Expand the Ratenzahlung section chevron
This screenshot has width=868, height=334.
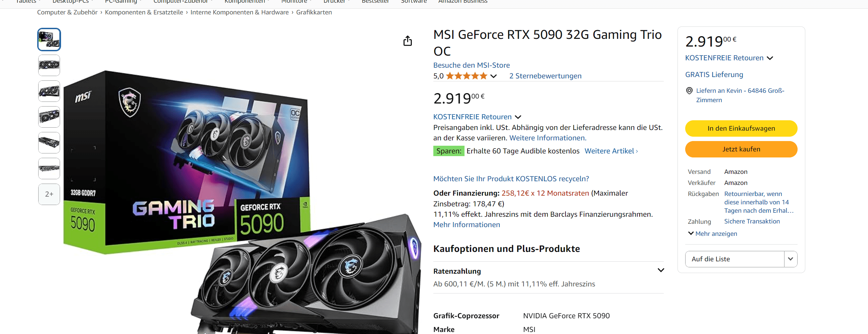coord(661,270)
